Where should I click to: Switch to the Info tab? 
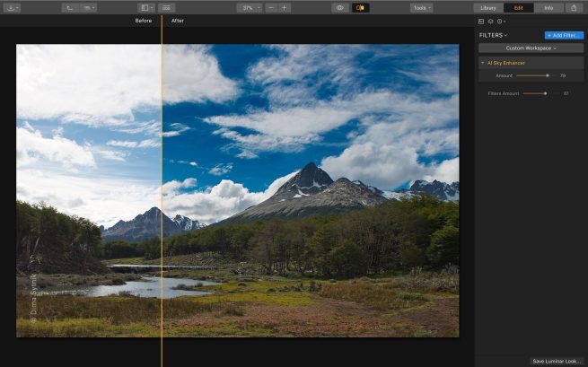549,7
